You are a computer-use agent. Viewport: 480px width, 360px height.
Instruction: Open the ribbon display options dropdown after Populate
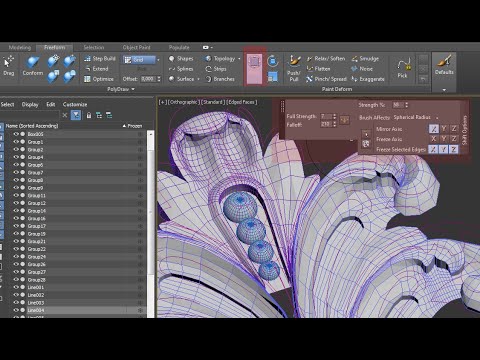click(208, 47)
